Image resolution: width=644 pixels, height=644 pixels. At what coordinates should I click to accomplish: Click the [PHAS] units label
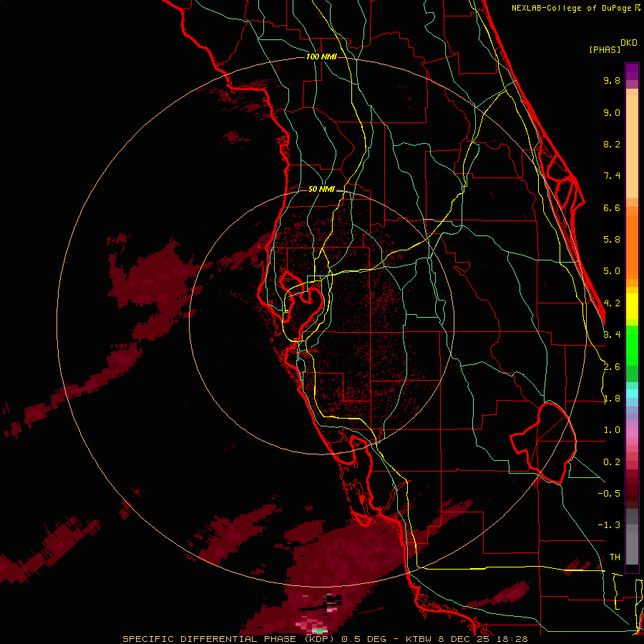(x=605, y=49)
